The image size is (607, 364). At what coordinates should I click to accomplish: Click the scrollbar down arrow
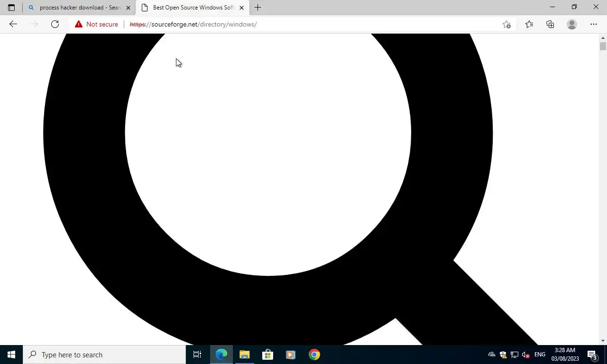tap(603, 341)
